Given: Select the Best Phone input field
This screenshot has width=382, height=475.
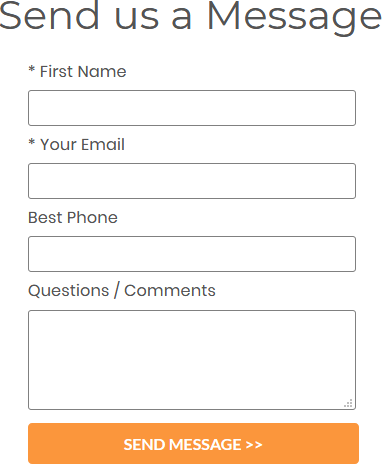Looking at the screenshot, I should point(192,254).
